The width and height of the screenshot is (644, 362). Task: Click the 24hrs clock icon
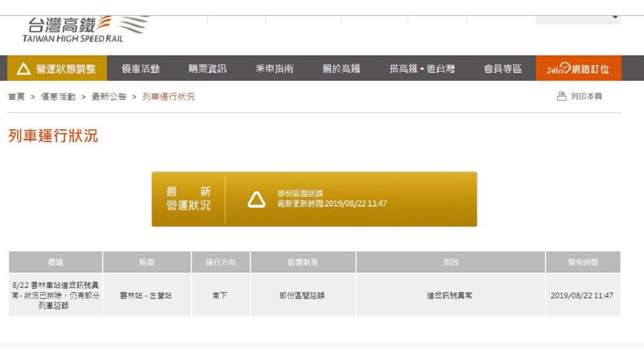565,67
